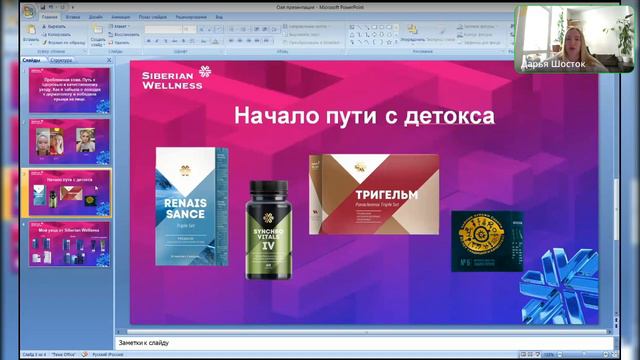Open Quick Styles (Экспресс-стили)
Screen dimensions: 640x360
[442, 33]
